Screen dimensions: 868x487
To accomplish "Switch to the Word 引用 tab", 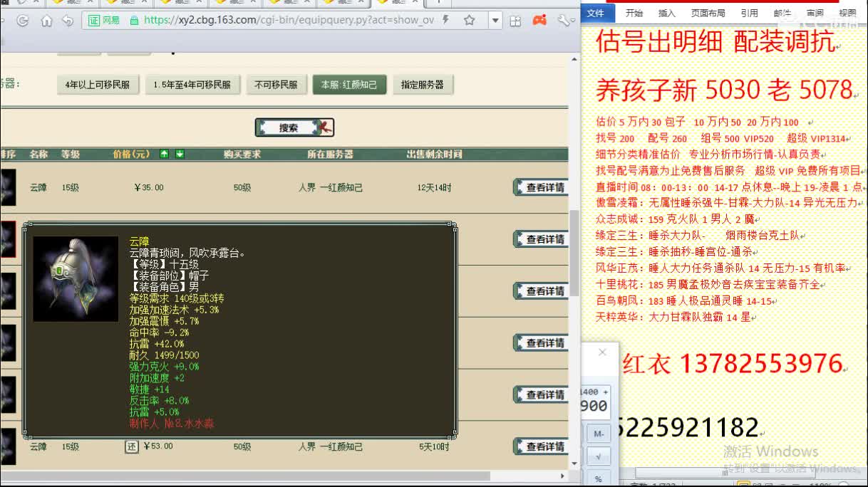I will click(749, 13).
